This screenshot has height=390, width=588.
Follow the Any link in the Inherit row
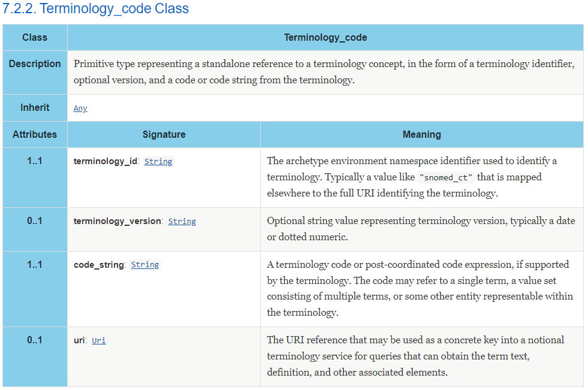[80, 108]
